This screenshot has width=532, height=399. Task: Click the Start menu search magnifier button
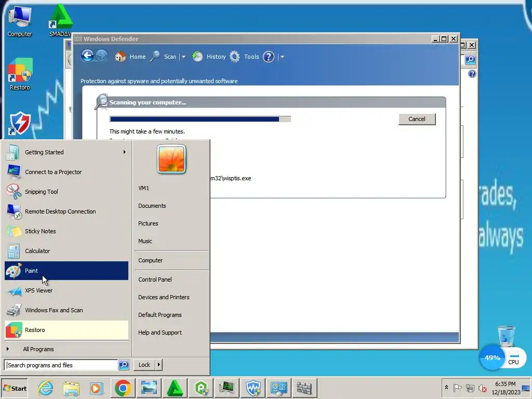point(124,365)
